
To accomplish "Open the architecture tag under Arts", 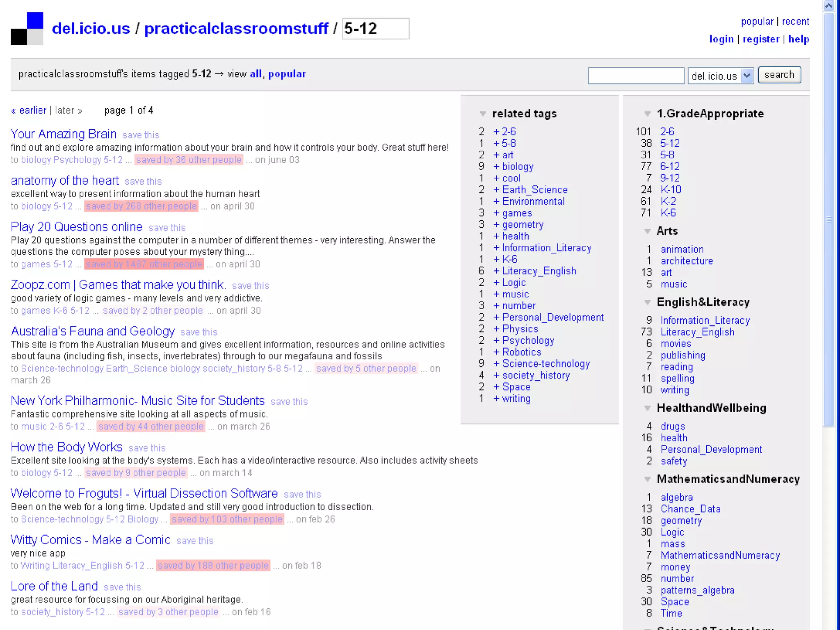I will [x=687, y=261].
